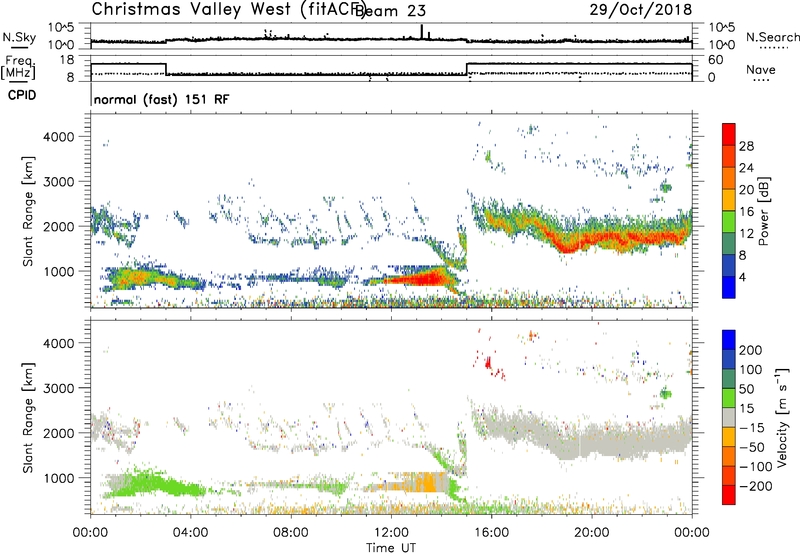Click the 'N.Search' legend label
This screenshot has height=554, width=800.
[772, 37]
